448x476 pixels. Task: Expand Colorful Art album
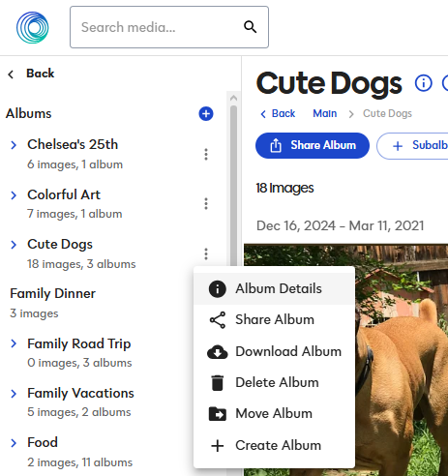click(14, 195)
